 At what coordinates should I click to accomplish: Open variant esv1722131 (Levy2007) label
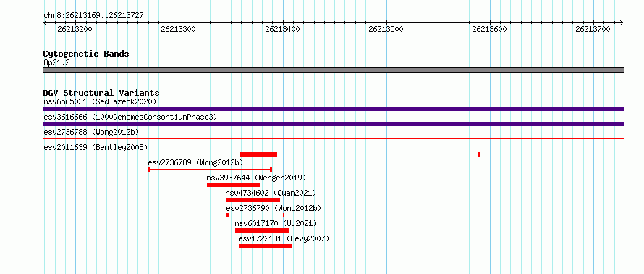point(284,238)
